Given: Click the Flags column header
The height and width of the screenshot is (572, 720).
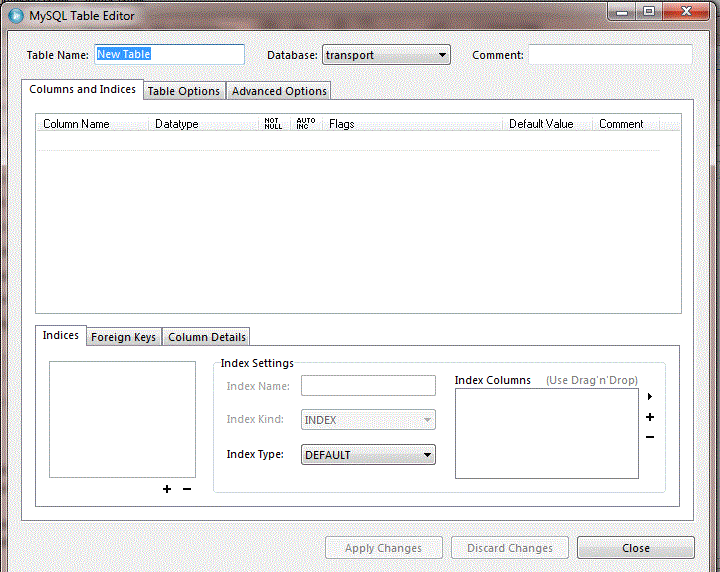Looking at the screenshot, I should (413, 123).
